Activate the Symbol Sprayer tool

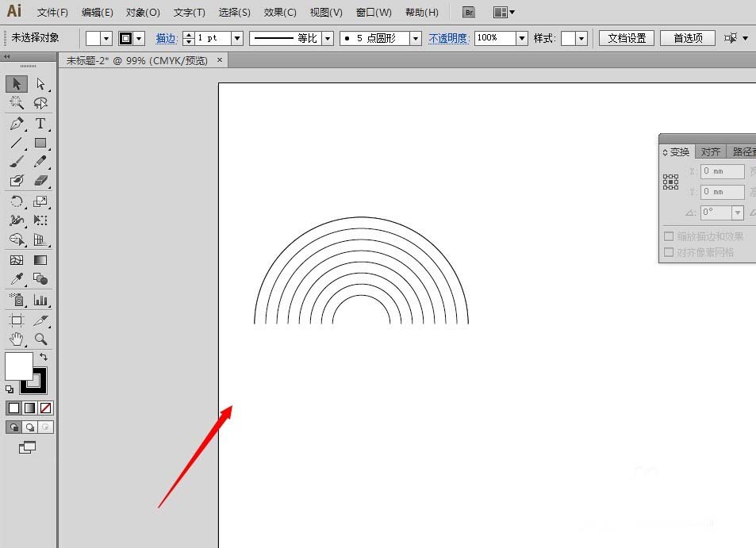[x=17, y=300]
